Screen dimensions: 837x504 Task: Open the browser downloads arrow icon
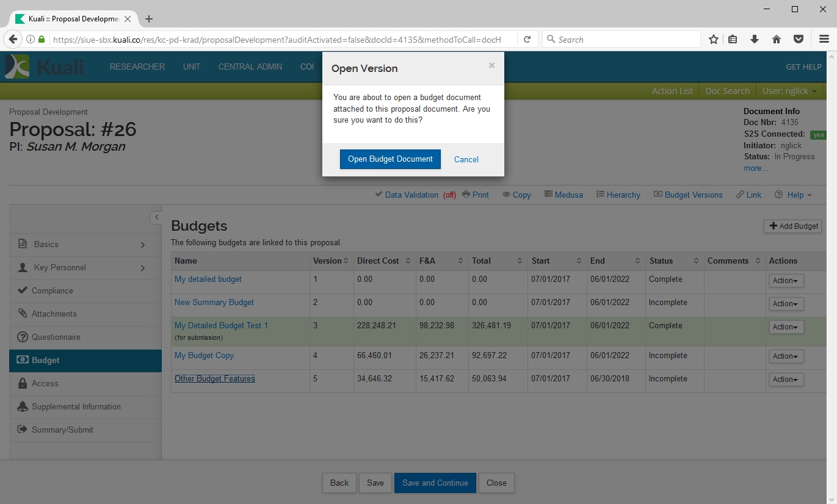point(755,40)
